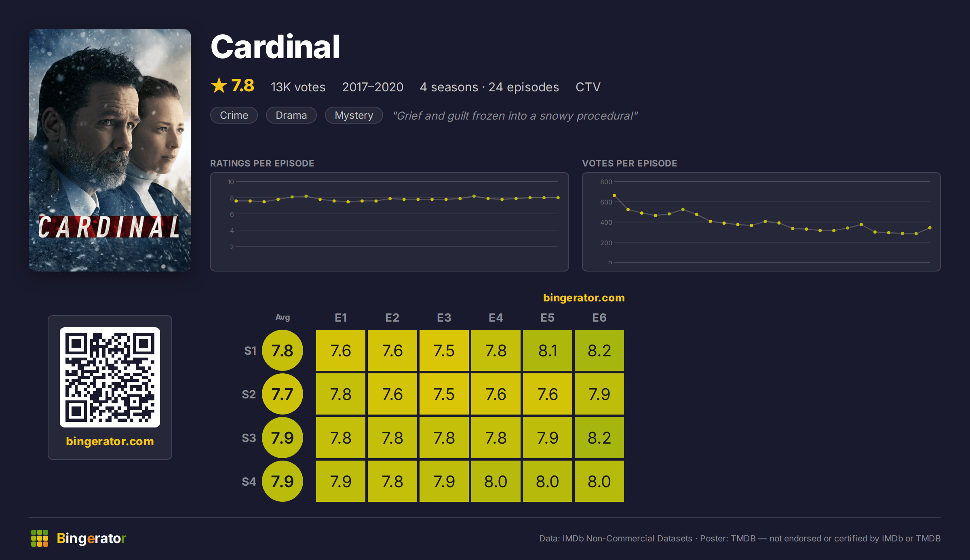Click the QR code image
The image size is (970, 560).
tap(110, 377)
